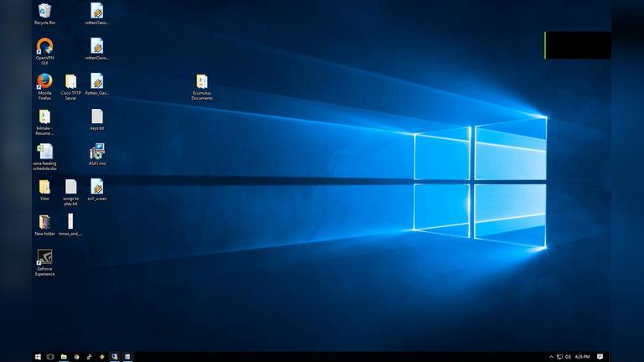The width and height of the screenshot is (644, 362).
Task: Open the Windows Start menu
Action: click(38, 357)
